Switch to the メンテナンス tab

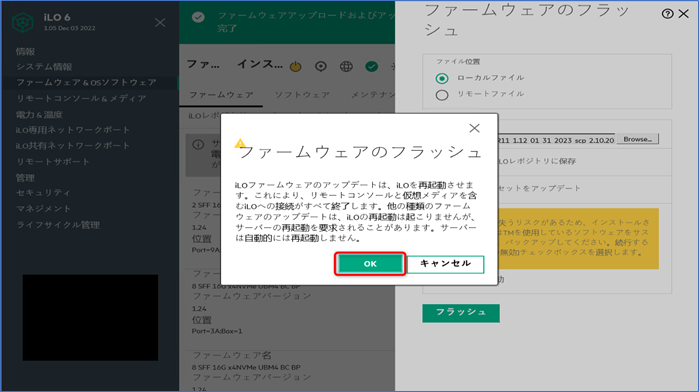coord(373,95)
